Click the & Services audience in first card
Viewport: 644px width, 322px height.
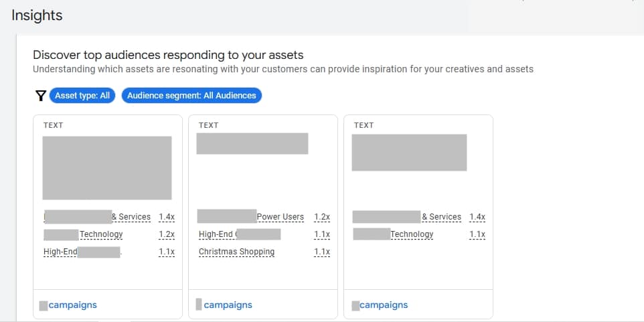click(x=131, y=217)
